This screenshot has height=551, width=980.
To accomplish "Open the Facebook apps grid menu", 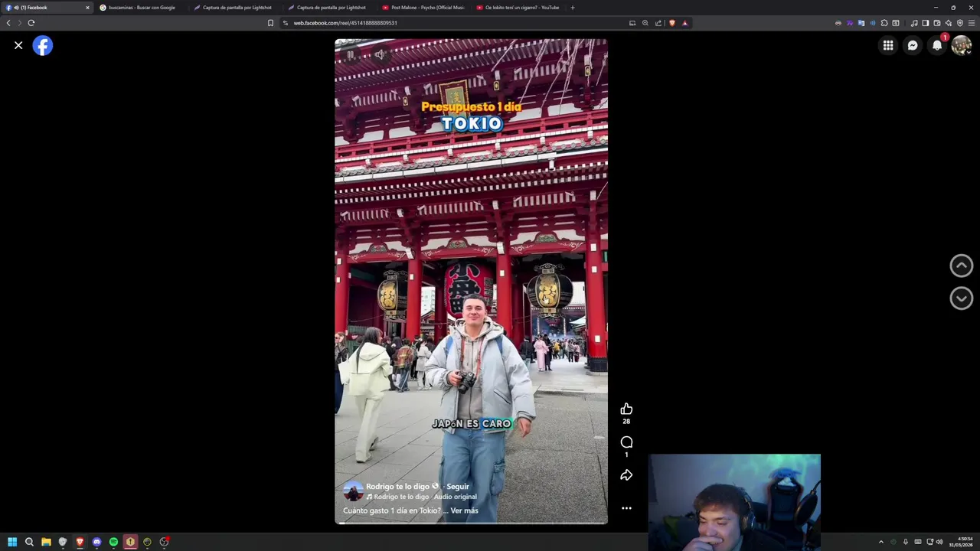I will 888,46.
